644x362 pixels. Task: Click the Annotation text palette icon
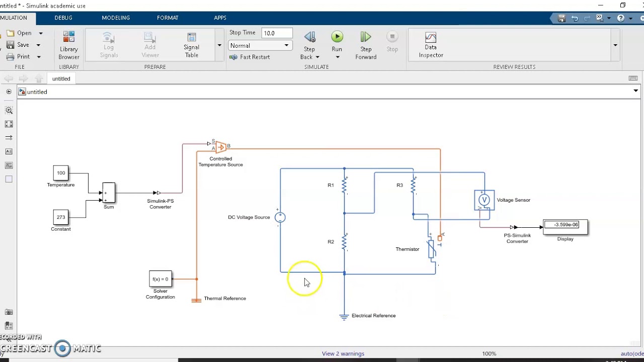(x=9, y=151)
